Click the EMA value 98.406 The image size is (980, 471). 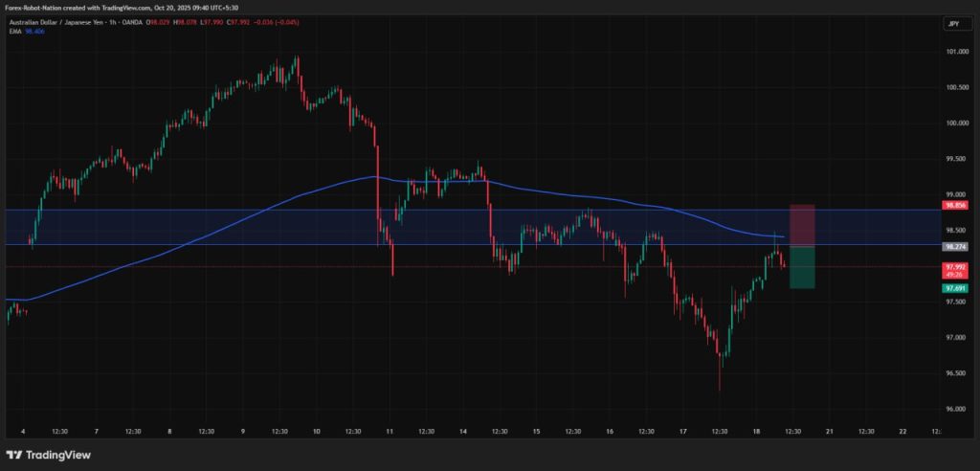[33, 34]
